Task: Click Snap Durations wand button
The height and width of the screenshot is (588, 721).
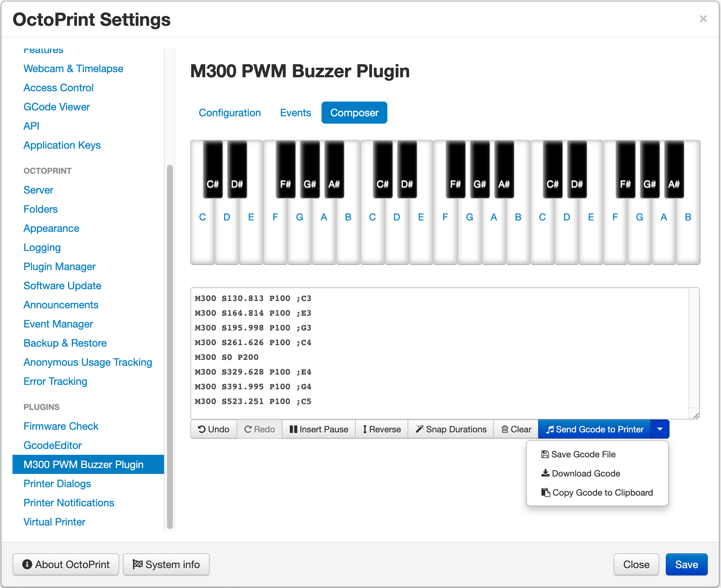Action: 451,429
